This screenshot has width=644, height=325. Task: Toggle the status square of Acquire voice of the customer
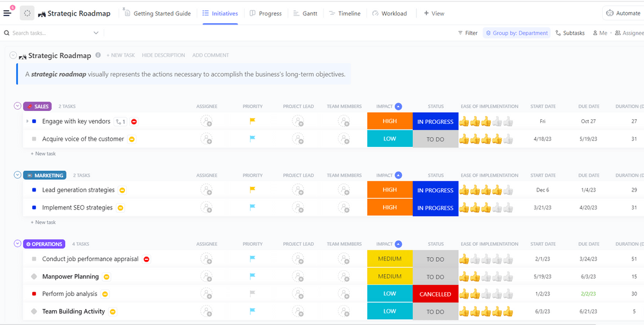pos(34,139)
